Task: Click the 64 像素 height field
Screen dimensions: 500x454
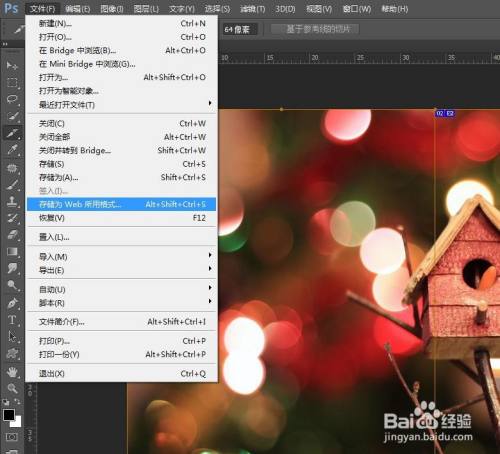Action: [239, 29]
